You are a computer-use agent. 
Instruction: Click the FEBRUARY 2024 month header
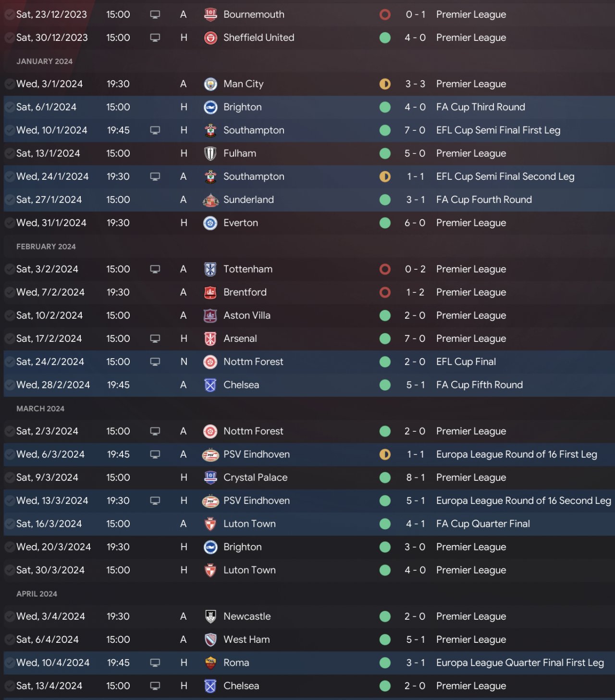pyautogui.click(x=46, y=246)
